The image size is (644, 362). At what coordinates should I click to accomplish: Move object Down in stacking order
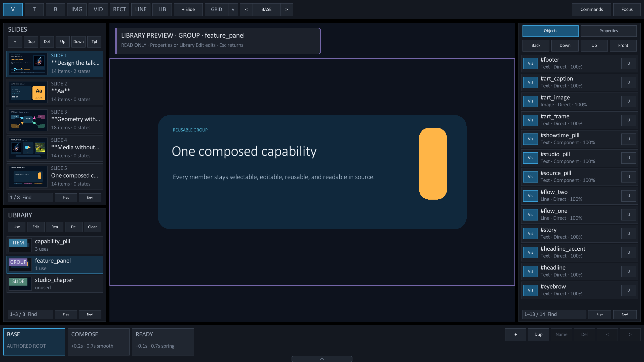(565, 46)
